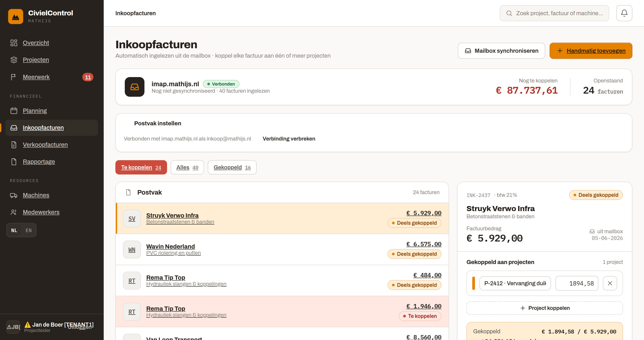644x340 pixels.
Task: Open Projecten in the sidebar
Action: coord(51,60)
